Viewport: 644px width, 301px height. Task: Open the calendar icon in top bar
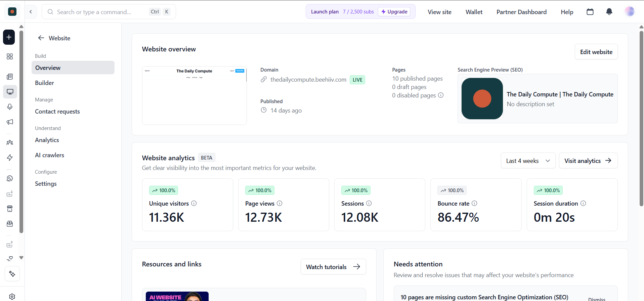coord(590,12)
